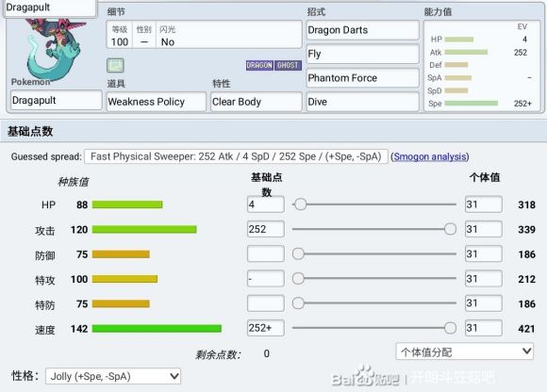The width and height of the screenshot is (547, 392).
Task: Click the Speed total stat 421
Action: click(526, 328)
